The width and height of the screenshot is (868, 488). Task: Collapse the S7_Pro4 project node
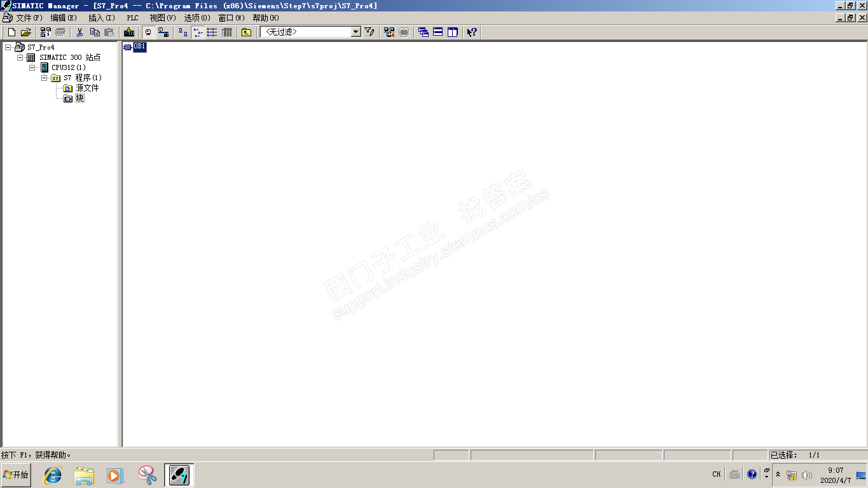pyautogui.click(x=8, y=47)
